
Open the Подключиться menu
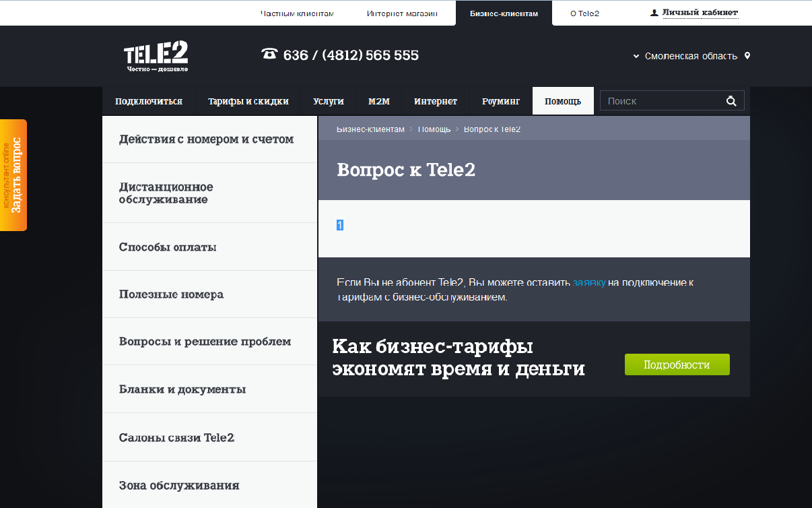[149, 101]
